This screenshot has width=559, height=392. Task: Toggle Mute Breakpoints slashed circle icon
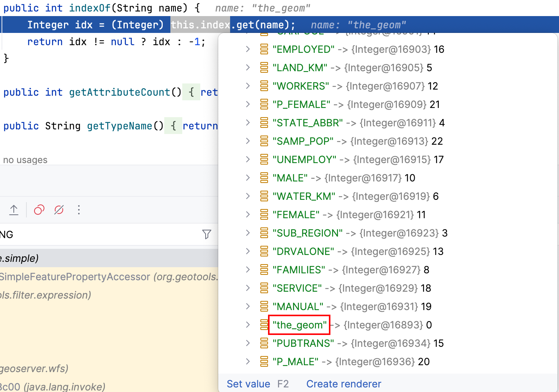pyautogui.click(x=59, y=210)
